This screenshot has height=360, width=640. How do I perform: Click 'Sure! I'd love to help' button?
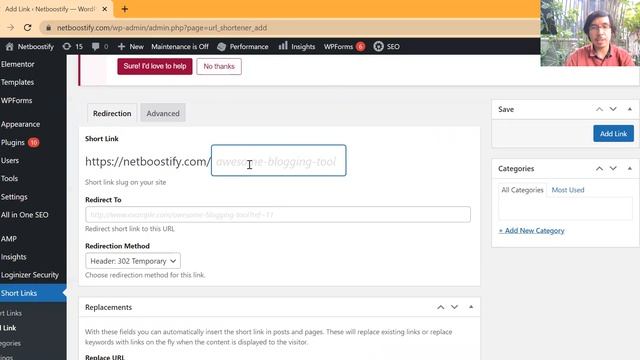point(155,66)
